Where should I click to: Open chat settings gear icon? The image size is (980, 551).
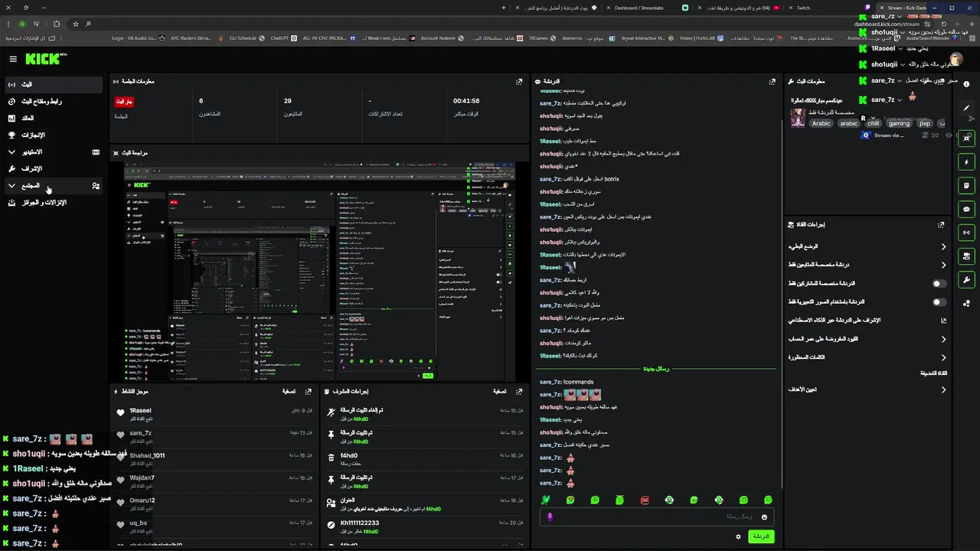[738, 536]
